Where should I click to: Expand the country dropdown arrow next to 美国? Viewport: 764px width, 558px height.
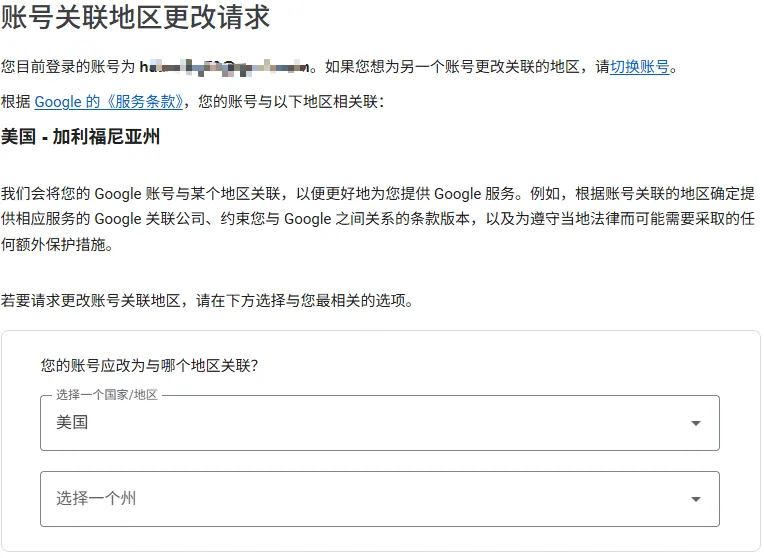pos(696,423)
